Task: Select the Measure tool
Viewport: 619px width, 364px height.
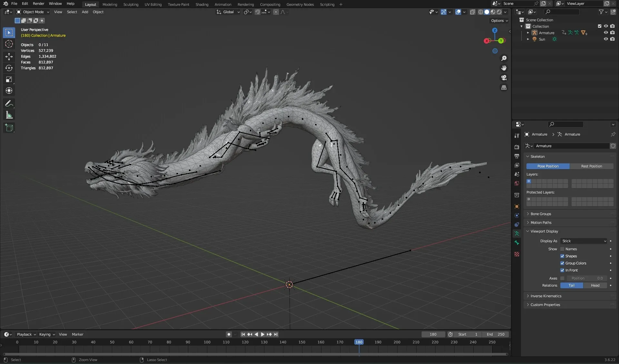Action: pos(9,115)
